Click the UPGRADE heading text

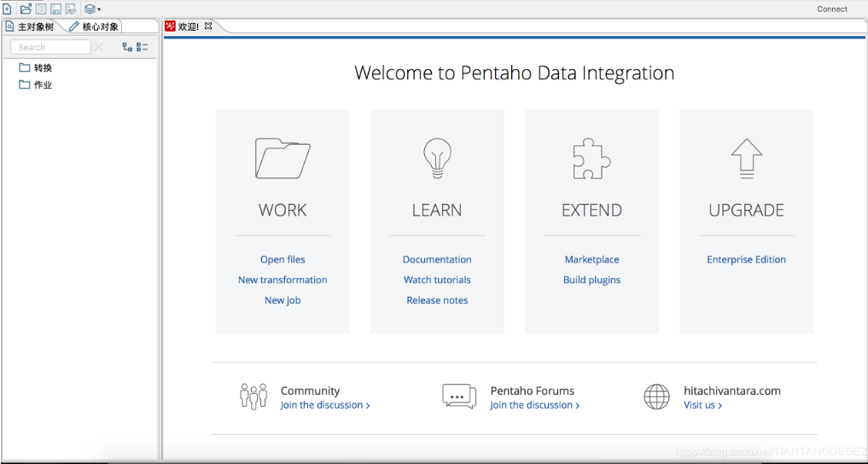tap(746, 210)
